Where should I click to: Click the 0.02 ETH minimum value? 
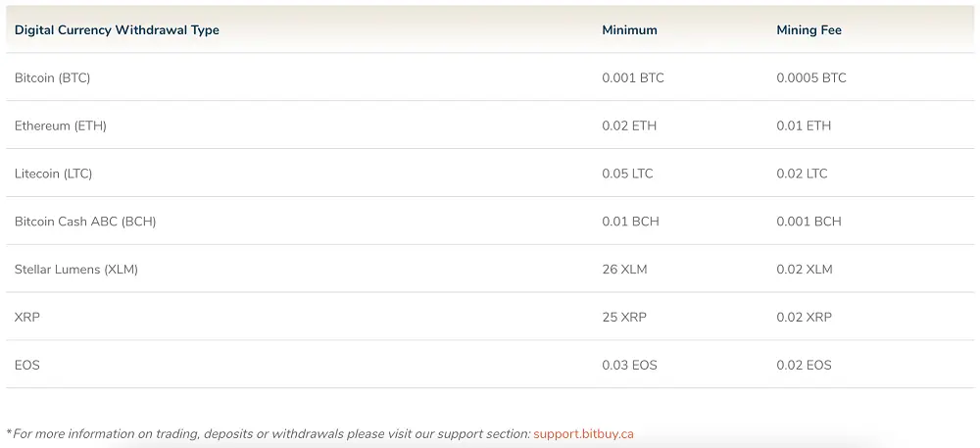pos(629,125)
